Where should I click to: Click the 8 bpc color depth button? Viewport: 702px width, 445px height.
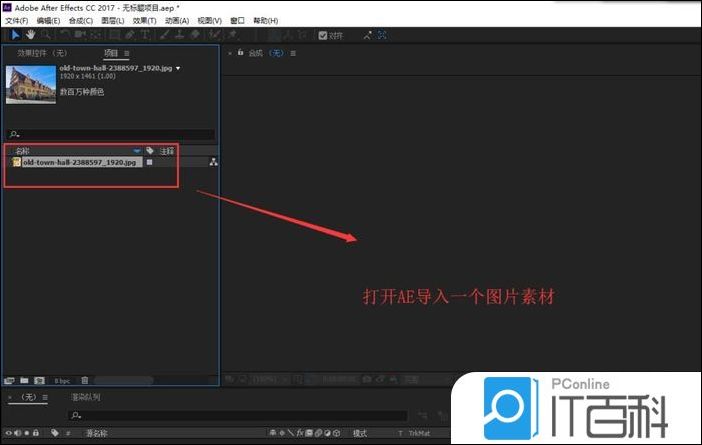pos(62,381)
